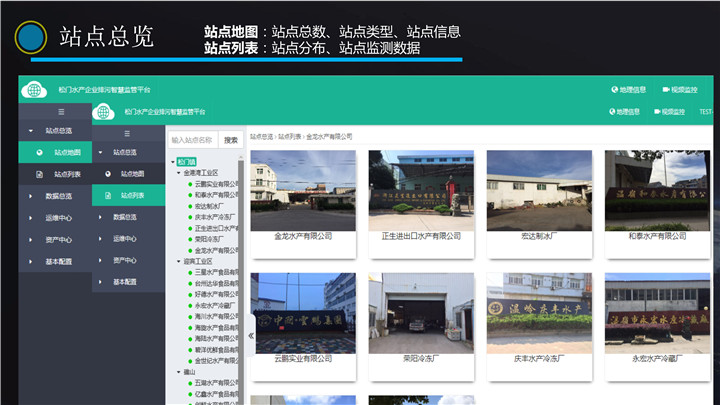Collapse the 迎宾工业区 tree group
Viewport: 720px width, 405px height.
click(179, 261)
